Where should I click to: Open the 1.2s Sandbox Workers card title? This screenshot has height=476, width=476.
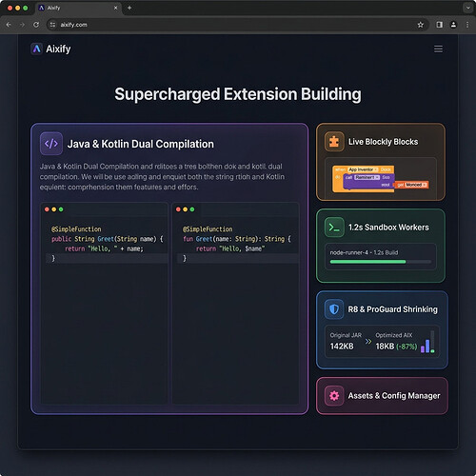tap(388, 228)
